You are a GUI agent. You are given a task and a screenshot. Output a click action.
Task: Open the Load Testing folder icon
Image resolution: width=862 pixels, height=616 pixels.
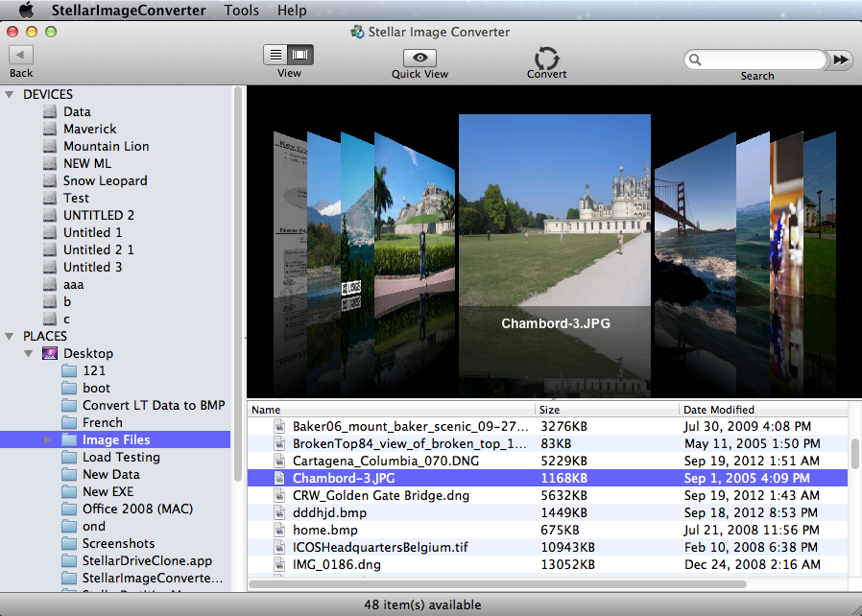pyautogui.click(x=69, y=458)
